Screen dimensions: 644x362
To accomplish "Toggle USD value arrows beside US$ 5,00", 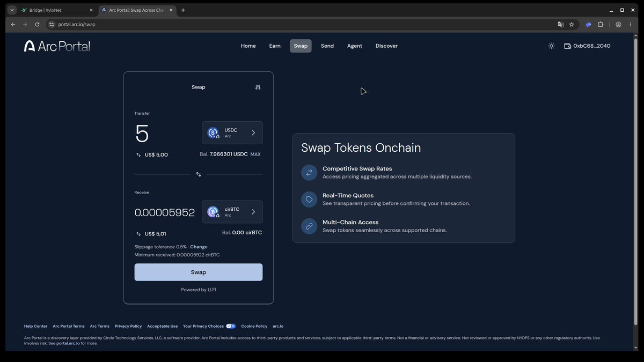I will 139,155.
